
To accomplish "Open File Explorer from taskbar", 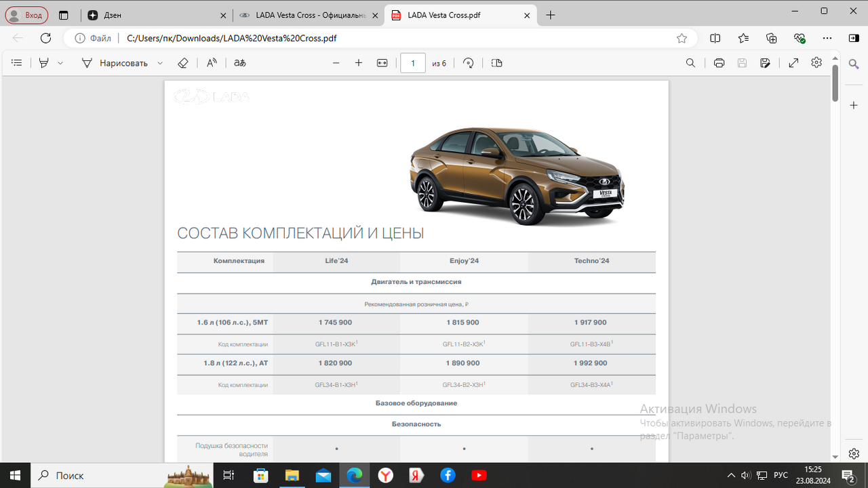I will [292, 476].
